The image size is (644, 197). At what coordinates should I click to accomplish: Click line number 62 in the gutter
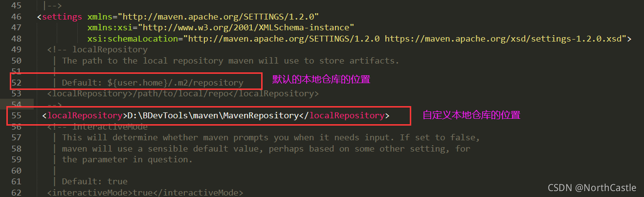tap(16, 193)
